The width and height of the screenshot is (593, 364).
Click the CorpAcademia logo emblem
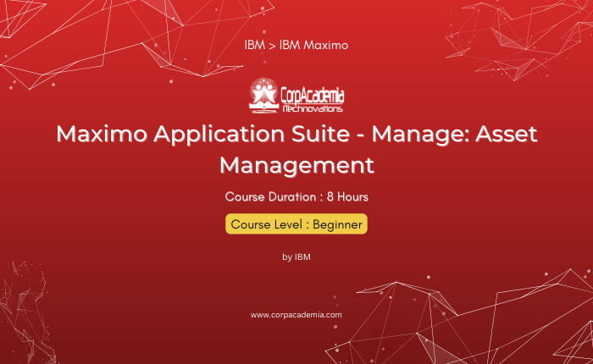(264, 96)
